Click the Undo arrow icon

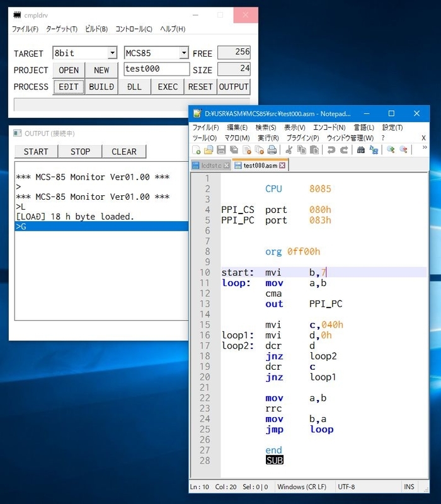(x=331, y=150)
